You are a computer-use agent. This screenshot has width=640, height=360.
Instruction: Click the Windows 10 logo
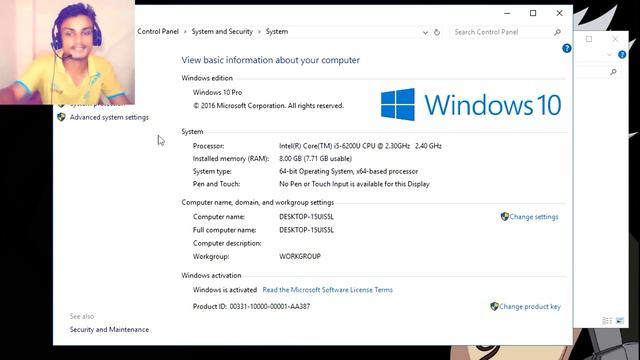click(471, 105)
